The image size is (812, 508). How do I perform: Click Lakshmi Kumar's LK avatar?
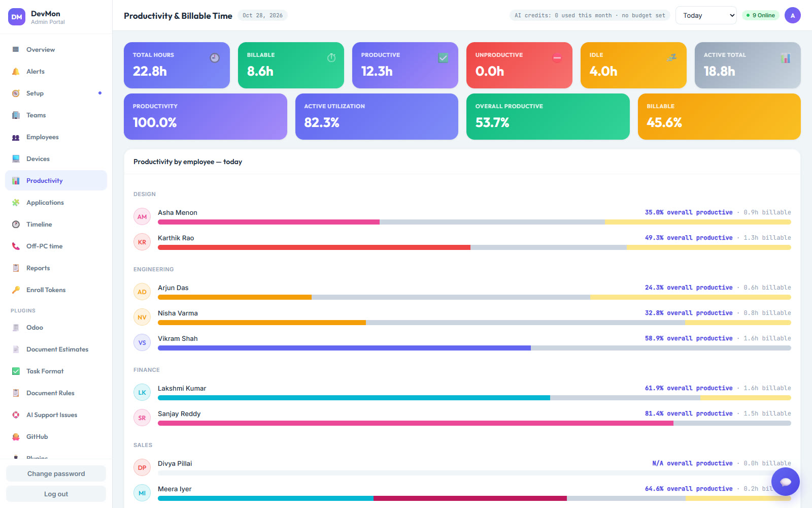[x=142, y=392]
